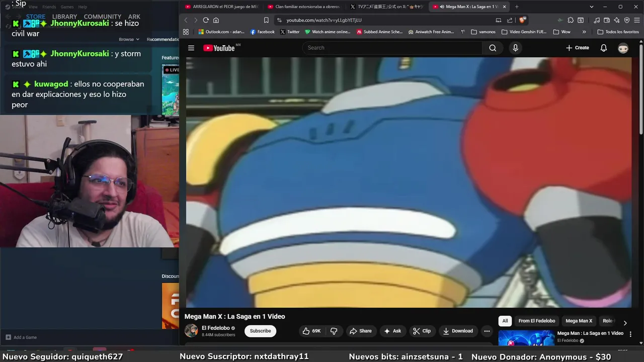Open El Fedelobo channel avatar

pos(191,330)
